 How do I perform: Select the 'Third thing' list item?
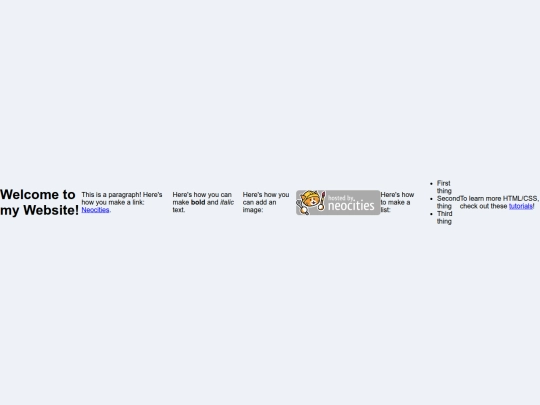click(x=444, y=217)
